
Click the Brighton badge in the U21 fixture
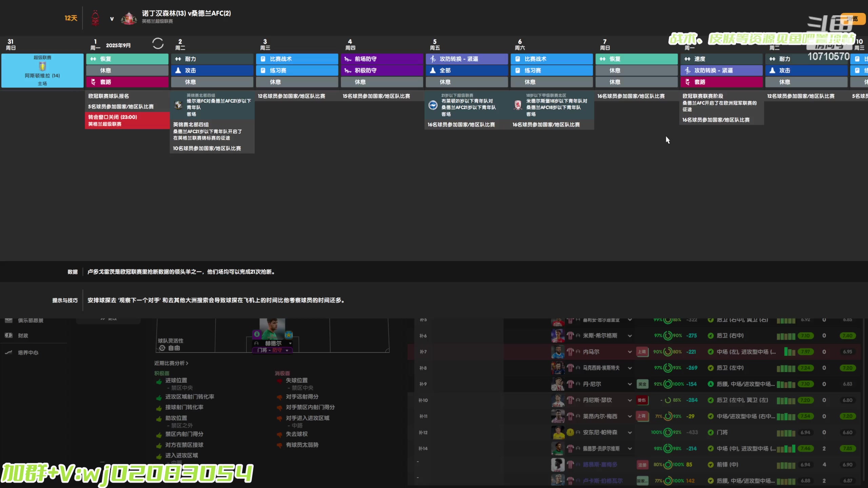click(x=433, y=105)
